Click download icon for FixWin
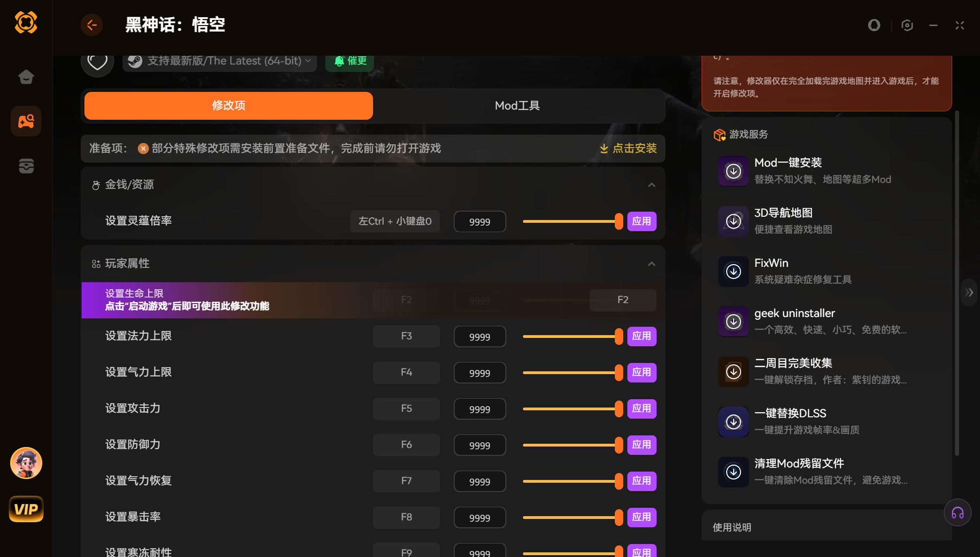 click(x=733, y=272)
